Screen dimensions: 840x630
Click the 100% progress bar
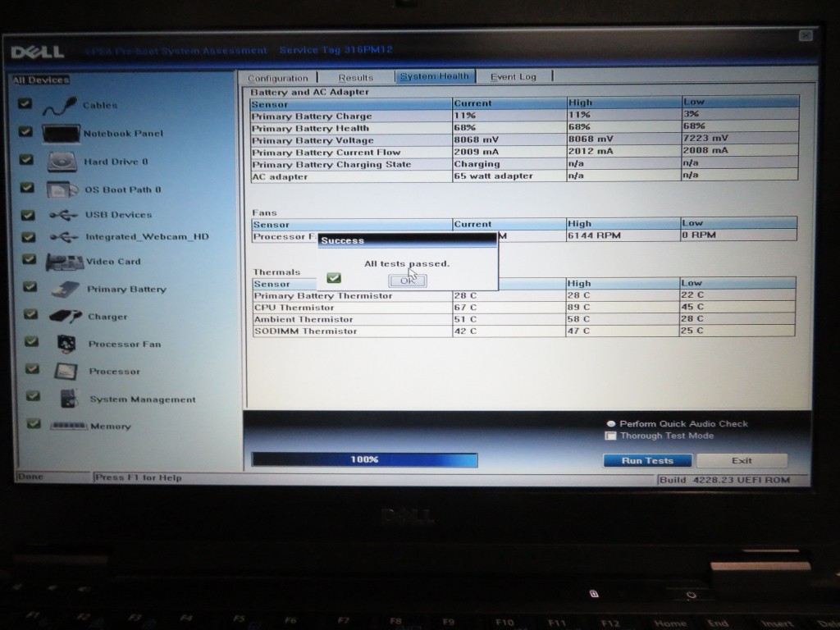(364, 459)
